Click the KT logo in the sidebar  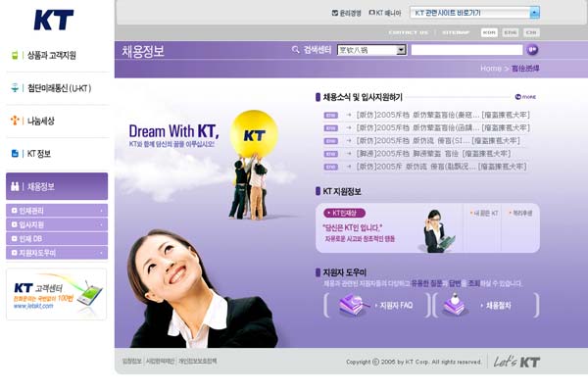[53, 20]
